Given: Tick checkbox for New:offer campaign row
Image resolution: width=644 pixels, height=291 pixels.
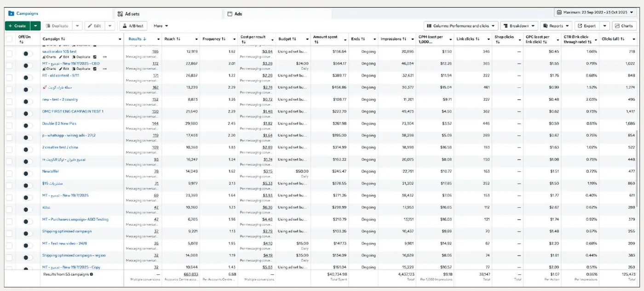Looking at the screenshot, I should point(9,174).
